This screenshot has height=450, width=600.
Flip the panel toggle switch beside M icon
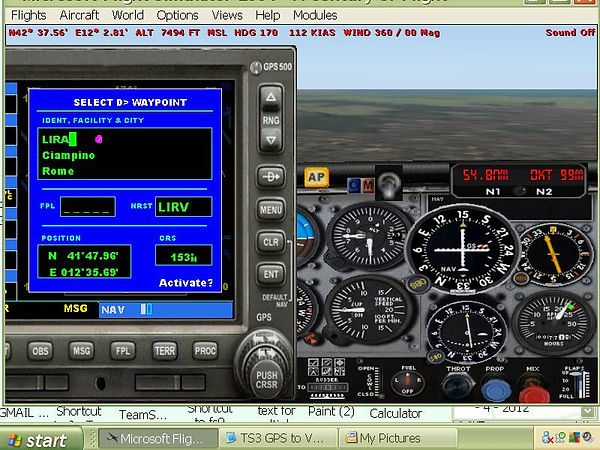(x=388, y=184)
